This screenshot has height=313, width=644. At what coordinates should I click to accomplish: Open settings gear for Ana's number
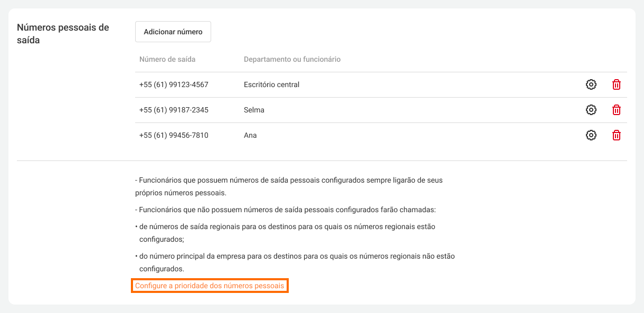(x=591, y=135)
